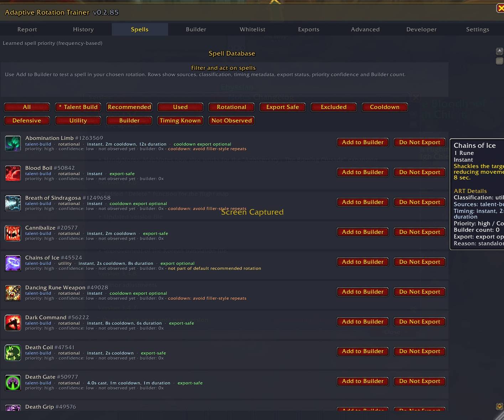Image resolution: width=504 pixels, height=420 pixels.
Task: Mark Death Coil as Do Not Export
Action: point(420,351)
